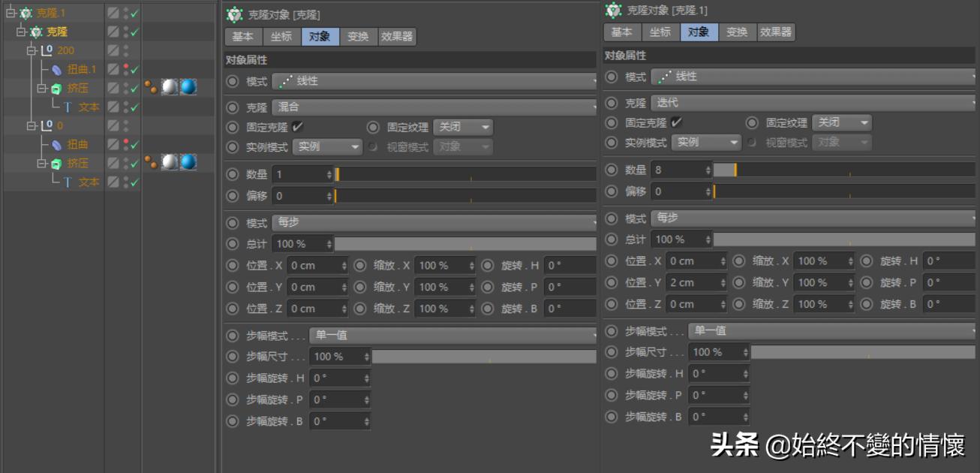Image resolution: width=980 pixels, height=473 pixels.
Task: Select the 文本 Text spline icon
Action: click(68, 106)
